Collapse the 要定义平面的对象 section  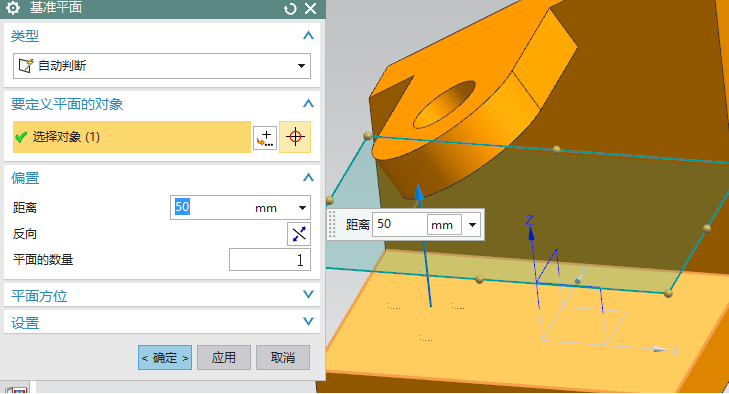click(x=308, y=104)
